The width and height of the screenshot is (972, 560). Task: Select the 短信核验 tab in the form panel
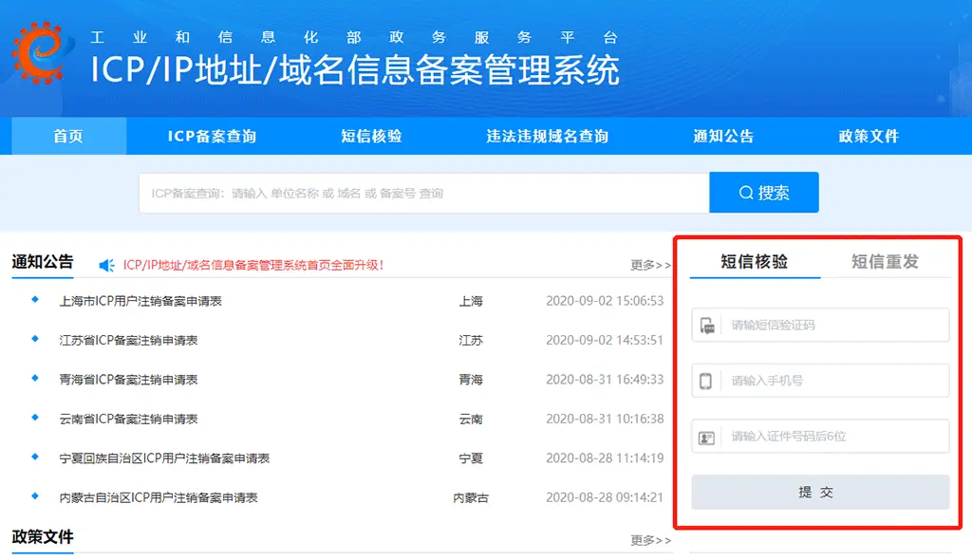click(x=754, y=261)
